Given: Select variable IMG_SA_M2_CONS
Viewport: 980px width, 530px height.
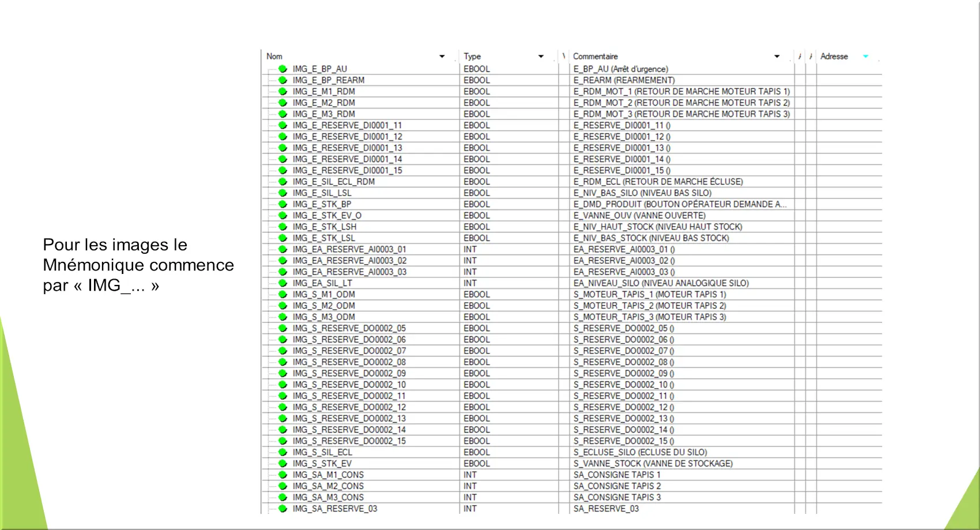Looking at the screenshot, I should [328, 486].
